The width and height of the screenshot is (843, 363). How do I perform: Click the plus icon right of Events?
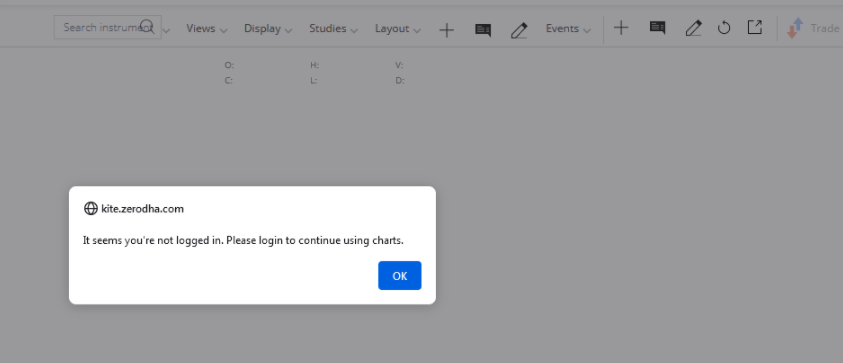pyautogui.click(x=621, y=28)
